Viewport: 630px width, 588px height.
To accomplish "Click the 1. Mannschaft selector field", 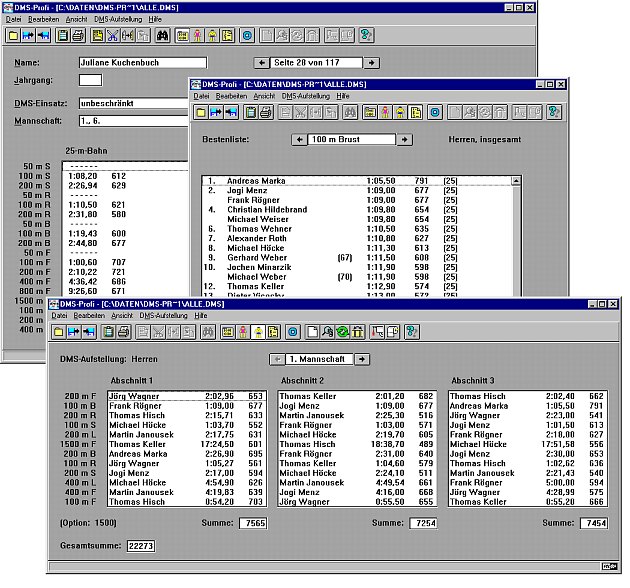I will tap(319, 359).
